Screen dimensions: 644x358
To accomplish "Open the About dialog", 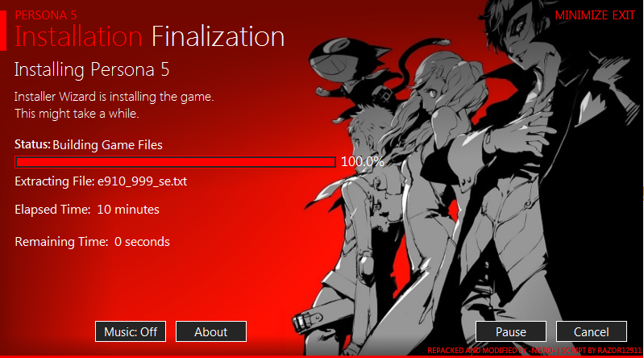I will coord(211,331).
